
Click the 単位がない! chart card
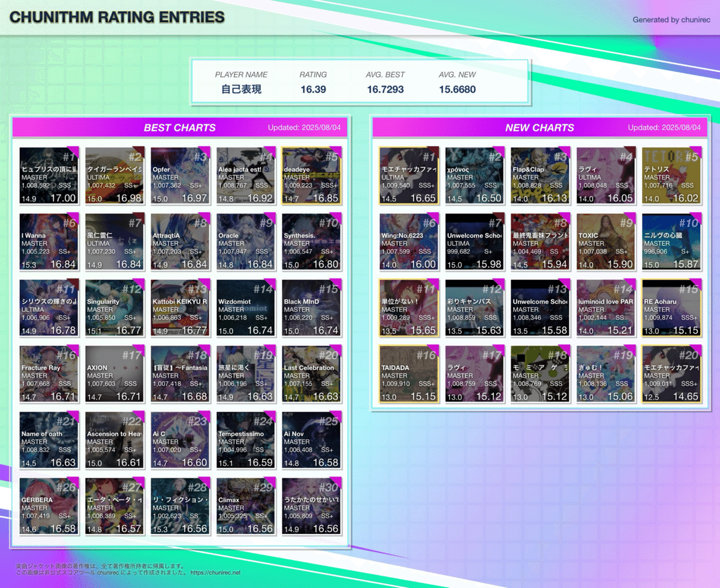(409, 308)
